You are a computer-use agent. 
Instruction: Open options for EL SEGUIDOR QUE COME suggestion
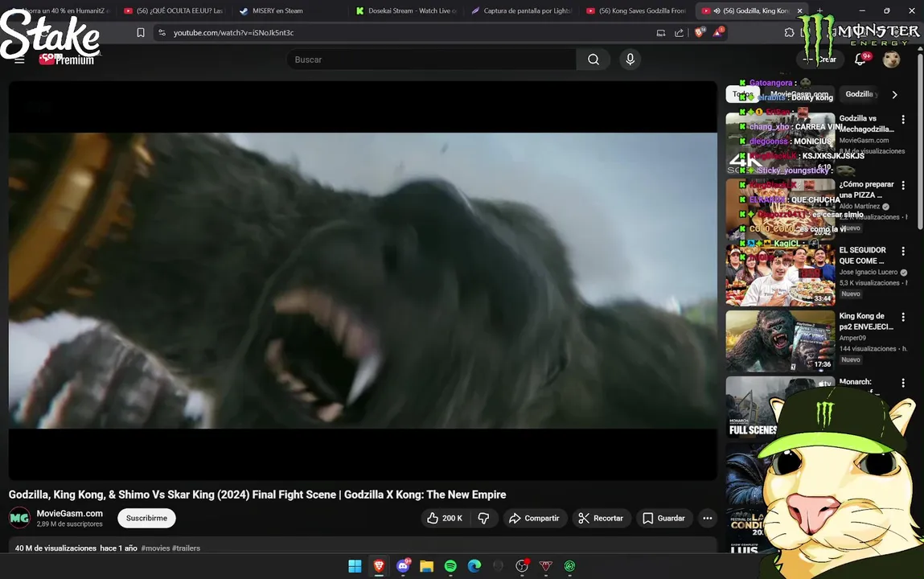point(903,252)
